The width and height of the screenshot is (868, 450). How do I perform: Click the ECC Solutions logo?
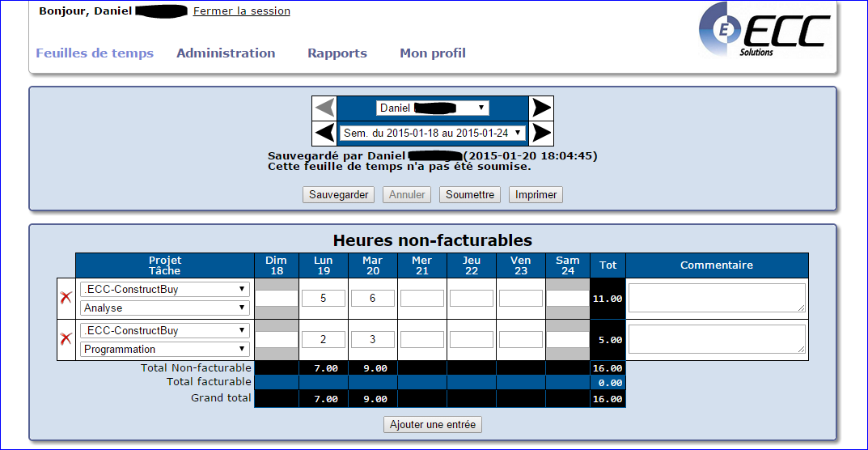click(x=764, y=30)
